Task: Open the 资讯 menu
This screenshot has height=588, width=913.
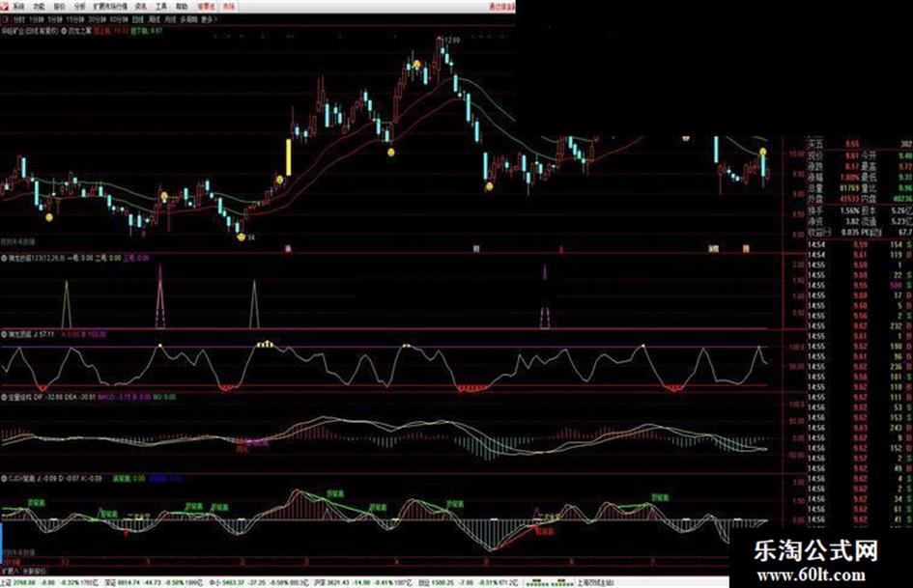Action: tap(141, 7)
